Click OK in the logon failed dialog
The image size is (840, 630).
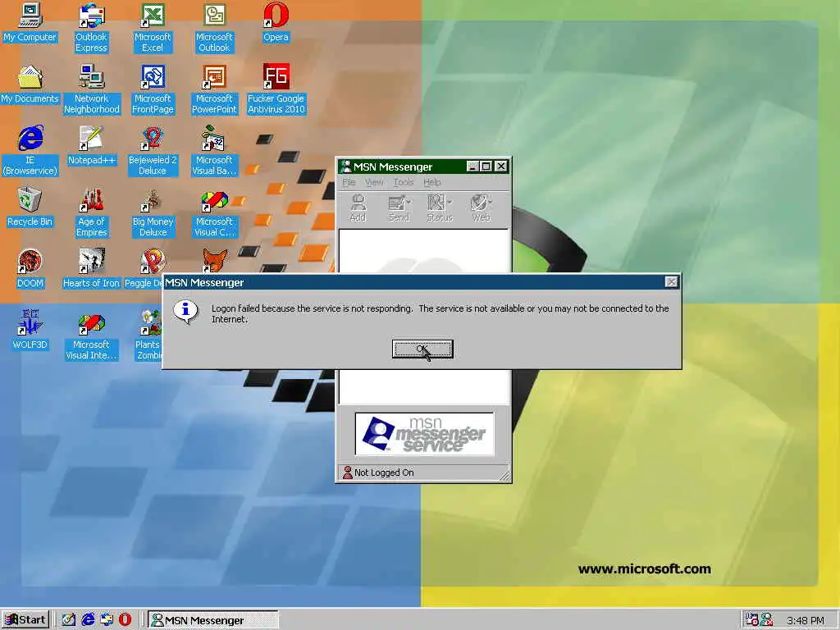click(422, 349)
